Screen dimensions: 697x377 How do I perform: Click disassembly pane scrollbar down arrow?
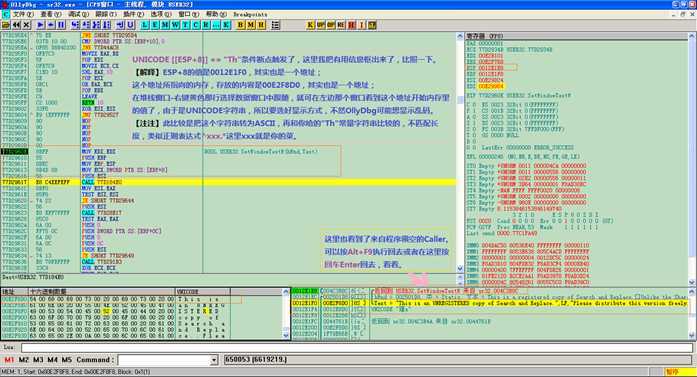point(460,269)
